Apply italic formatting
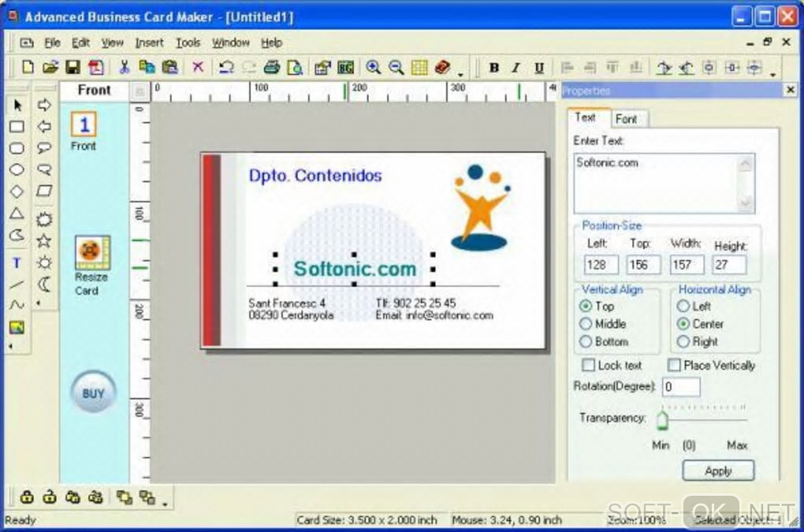The width and height of the screenshot is (804, 532). [516, 67]
